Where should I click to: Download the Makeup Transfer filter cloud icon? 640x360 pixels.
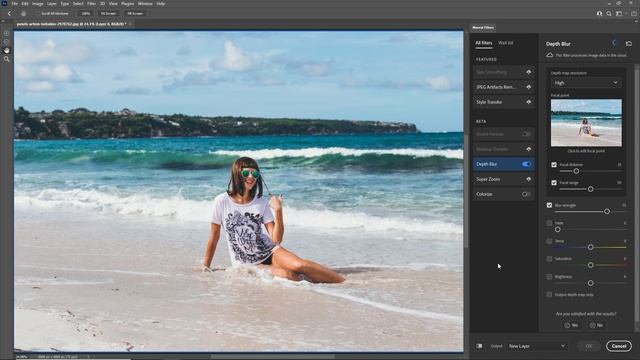pyautogui.click(x=529, y=149)
